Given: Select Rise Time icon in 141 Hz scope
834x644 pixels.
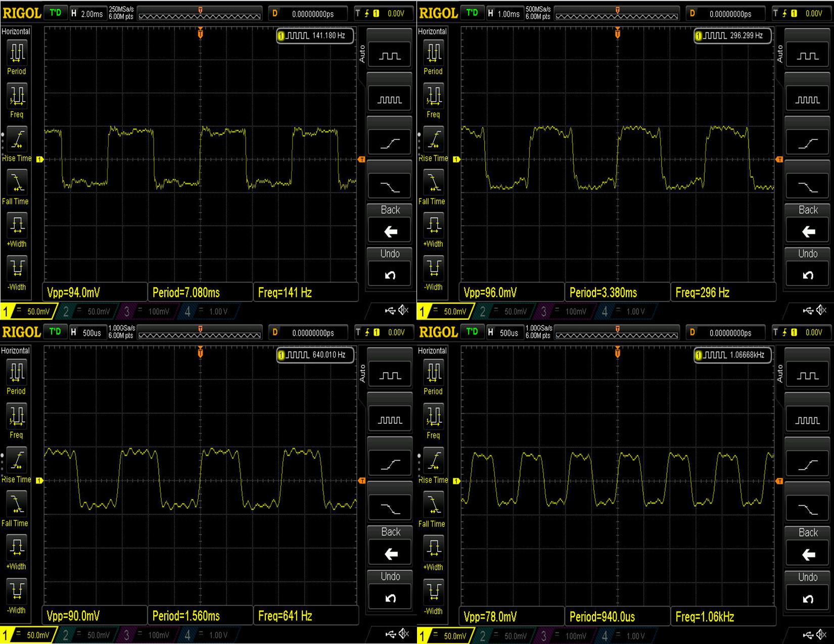Looking at the screenshot, I should point(17,139).
